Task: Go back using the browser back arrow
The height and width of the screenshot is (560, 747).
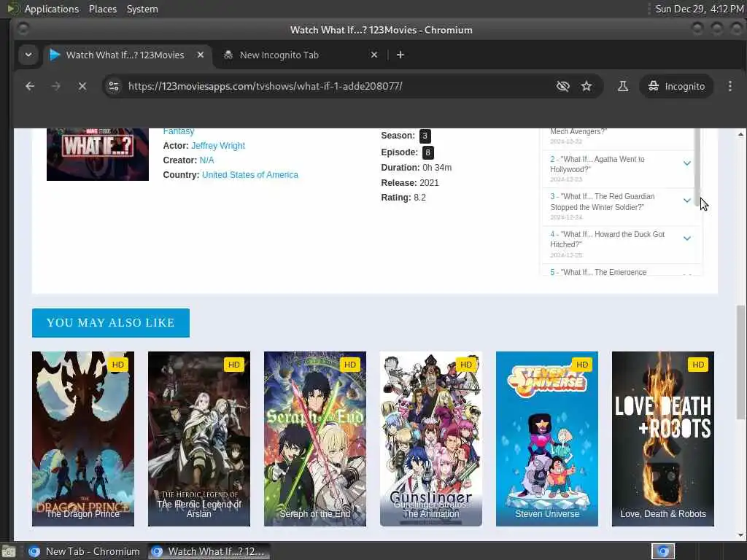Action: coord(30,86)
